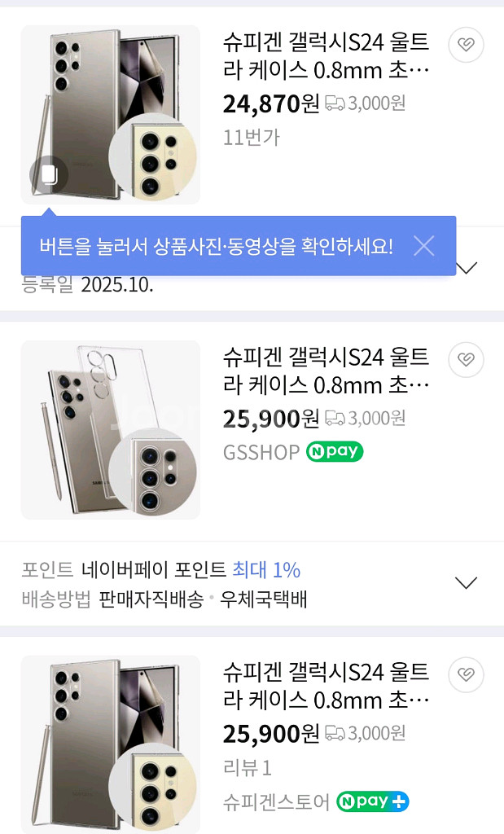Viewport: 504px width, 834px height.
Task: Tap the 최대 1% point benefit link
Action: (x=266, y=569)
